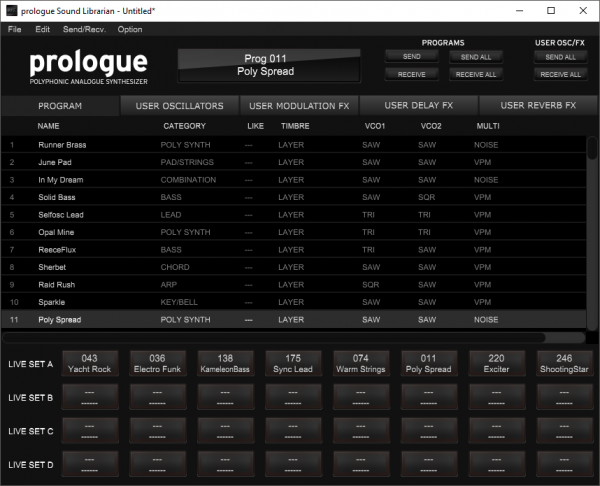Click SEND ALL under USER OSC/FX
This screenshot has width=600, height=486.
[x=560, y=57]
